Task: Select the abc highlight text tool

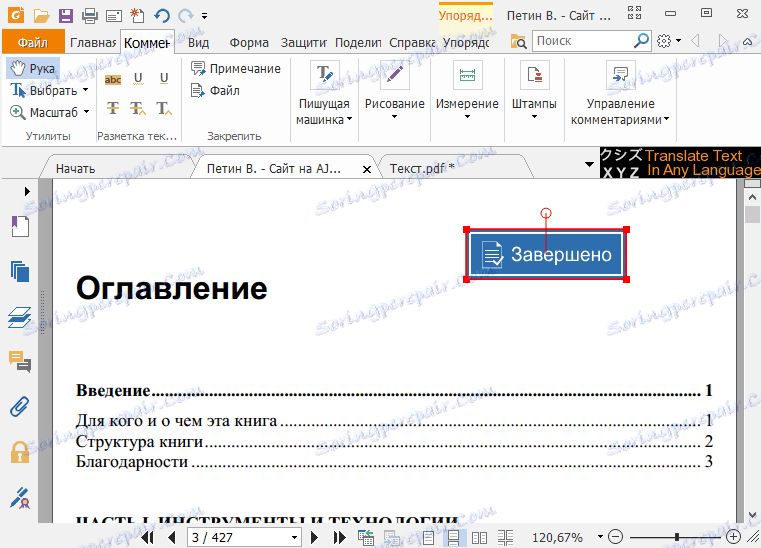Action: [113, 79]
